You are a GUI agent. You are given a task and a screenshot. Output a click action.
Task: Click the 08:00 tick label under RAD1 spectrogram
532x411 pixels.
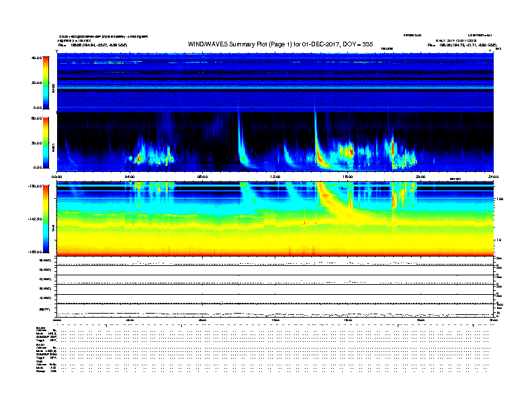point(202,177)
